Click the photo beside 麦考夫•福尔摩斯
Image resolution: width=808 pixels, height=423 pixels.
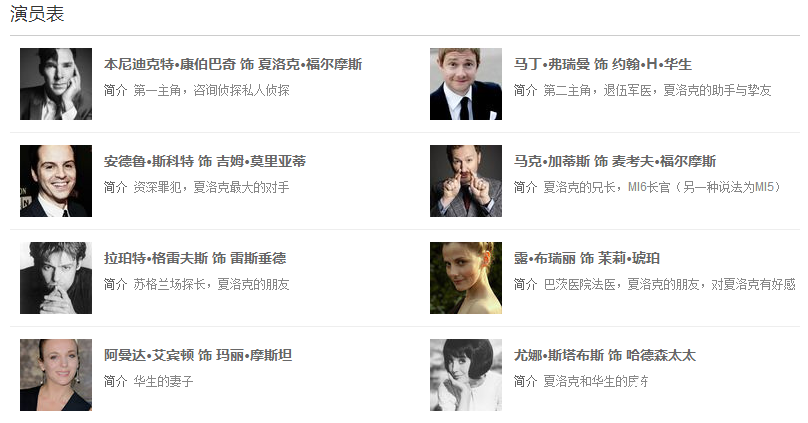click(x=466, y=181)
